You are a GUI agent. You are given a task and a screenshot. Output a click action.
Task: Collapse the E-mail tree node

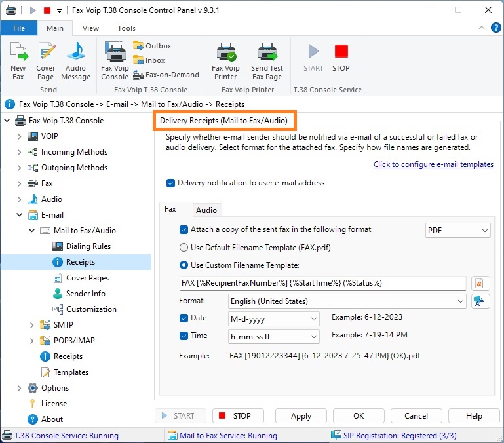pyautogui.click(x=19, y=215)
